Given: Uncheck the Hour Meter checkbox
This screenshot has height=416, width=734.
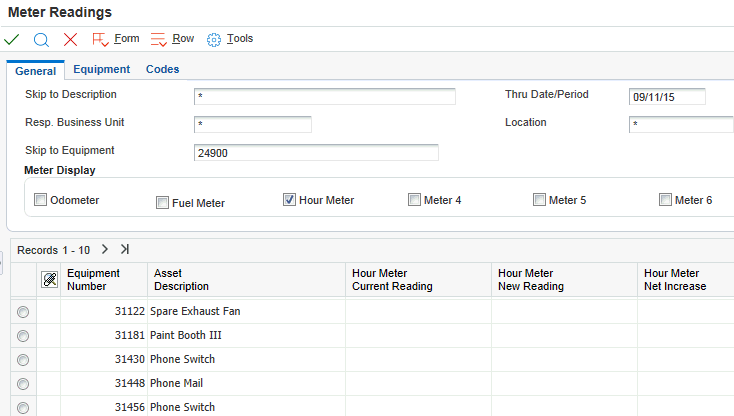Looking at the screenshot, I should [290, 200].
